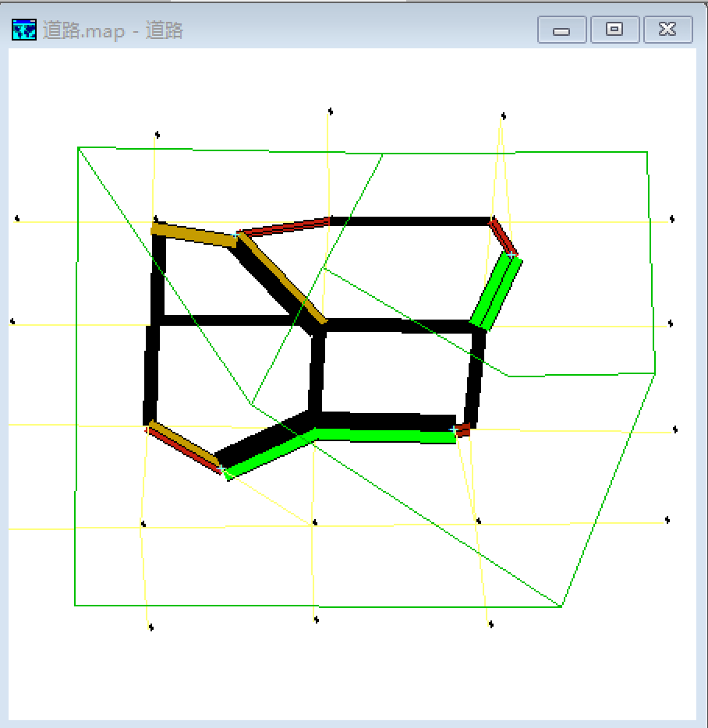The image size is (708, 728).
Task: Click the title text "道路.map - 道路"
Action: (113, 30)
